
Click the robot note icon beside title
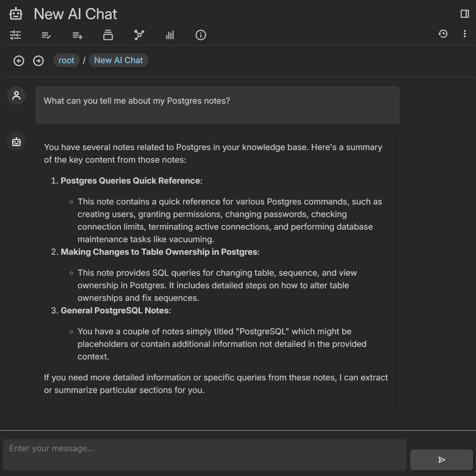[16, 14]
